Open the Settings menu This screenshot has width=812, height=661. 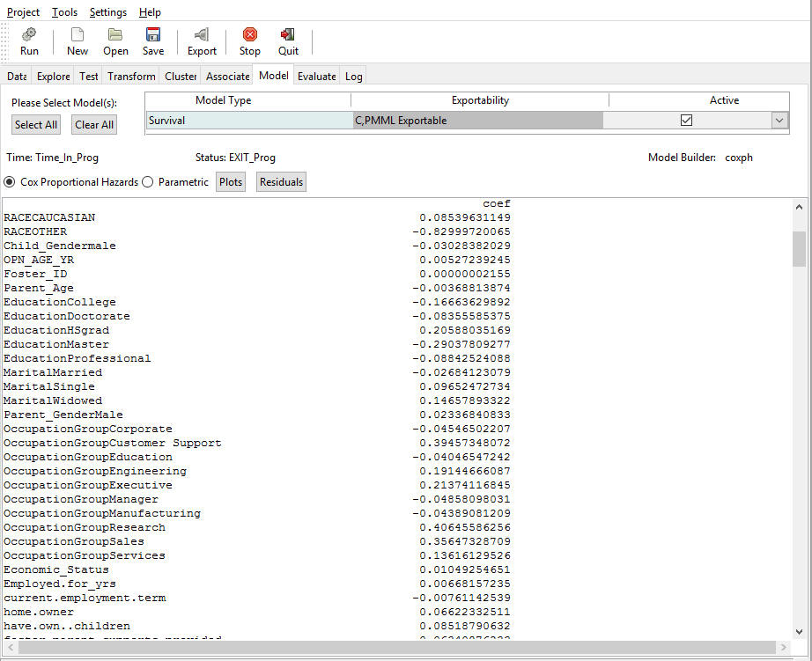coord(108,12)
